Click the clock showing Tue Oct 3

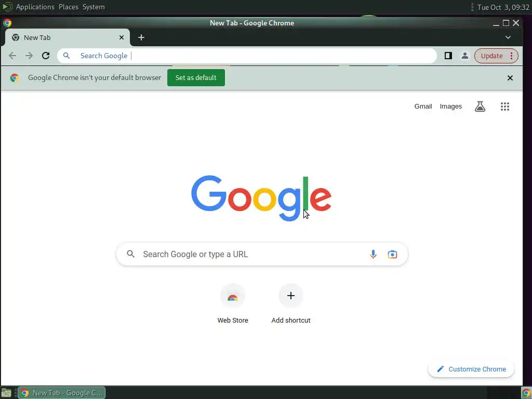click(x=503, y=7)
